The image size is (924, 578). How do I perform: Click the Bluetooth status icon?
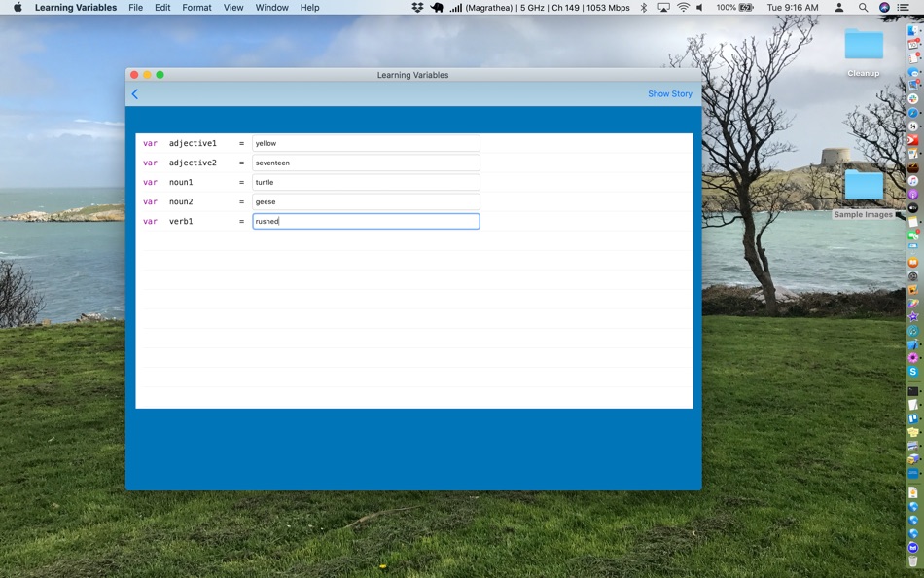[x=644, y=8]
